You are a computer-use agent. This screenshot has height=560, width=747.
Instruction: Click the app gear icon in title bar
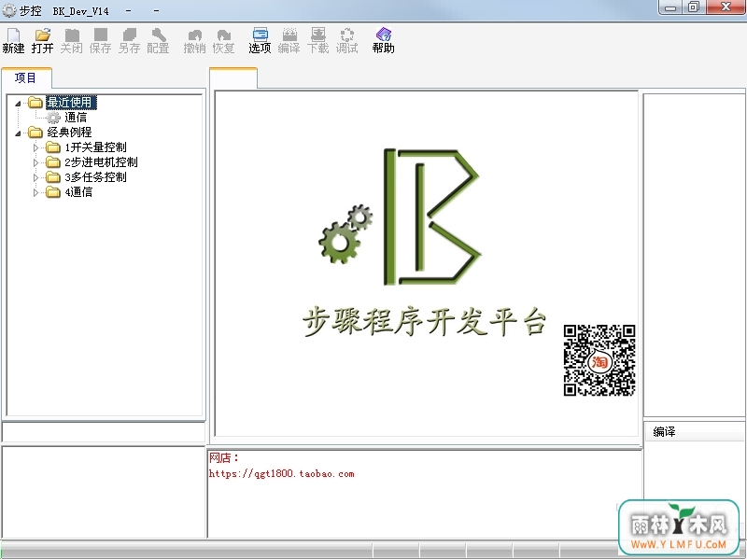pyautogui.click(x=9, y=10)
